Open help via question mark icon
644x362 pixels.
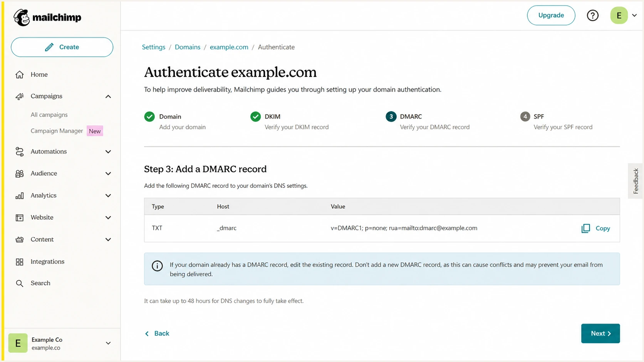[x=592, y=15]
